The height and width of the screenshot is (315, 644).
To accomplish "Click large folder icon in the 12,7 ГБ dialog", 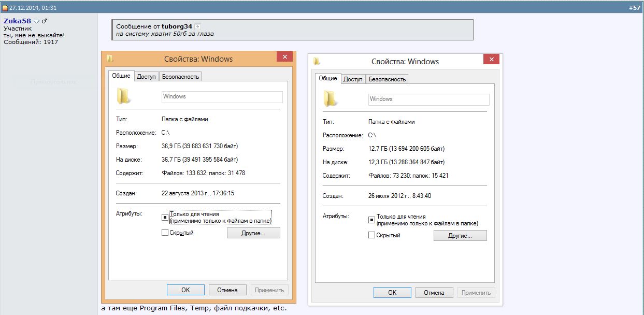I will (330, 99).
